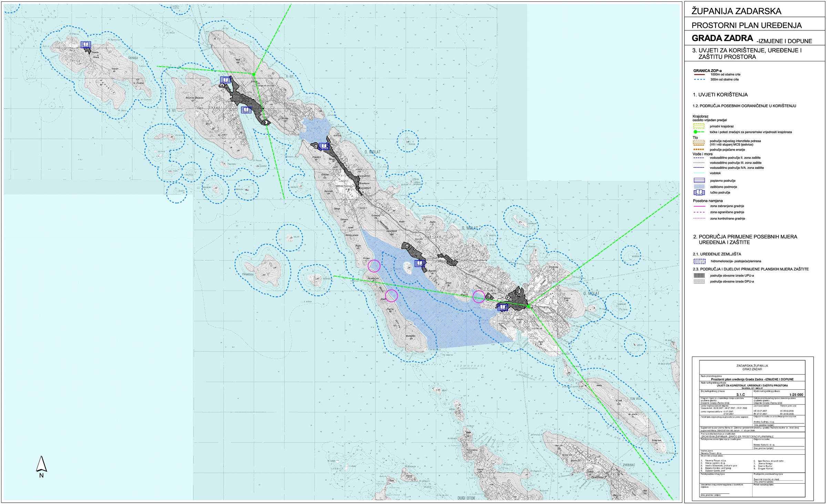Viewport: 827px width, 504px height.
Task: Click the III. zona zaštite legend line
Action: tap(699, 163)
